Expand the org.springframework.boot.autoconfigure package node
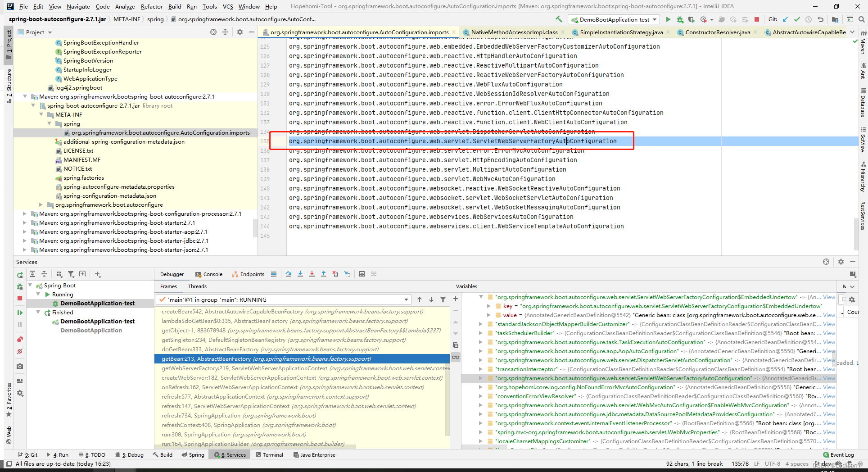This screenshot has width=868, height=472. (41, 205)
